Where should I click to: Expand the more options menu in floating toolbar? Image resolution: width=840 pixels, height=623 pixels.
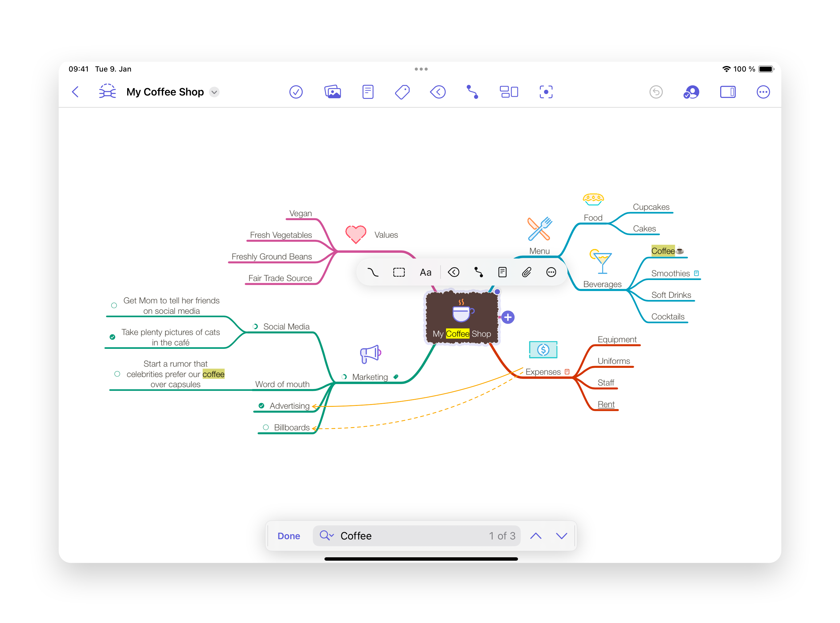(x=551, y=272)
